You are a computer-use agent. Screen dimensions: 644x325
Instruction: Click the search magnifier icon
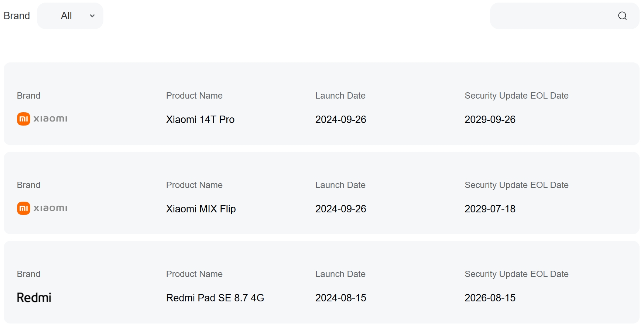click(x=622, y=16)
